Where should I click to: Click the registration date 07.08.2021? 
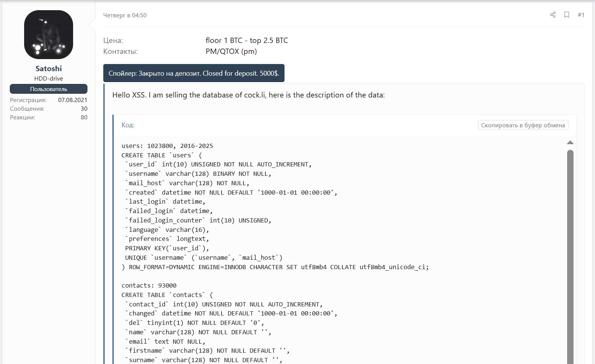coord(73,100)
